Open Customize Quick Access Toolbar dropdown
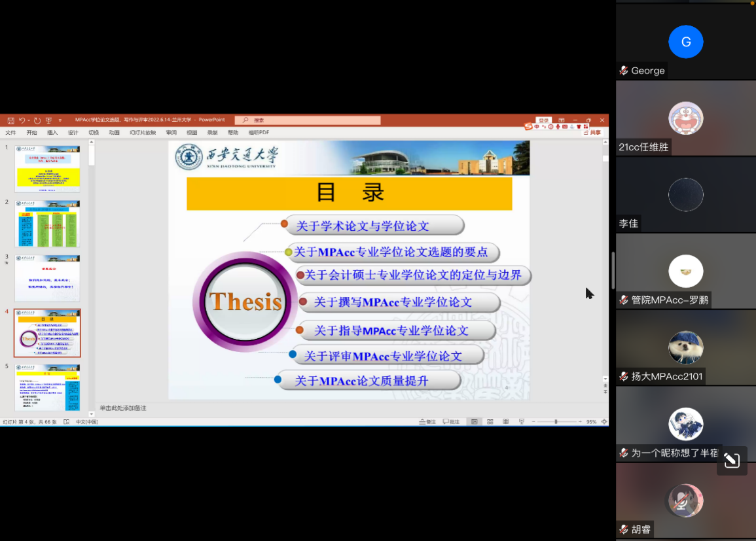Viewport: 756px width, 541px height. coord(60,120)
